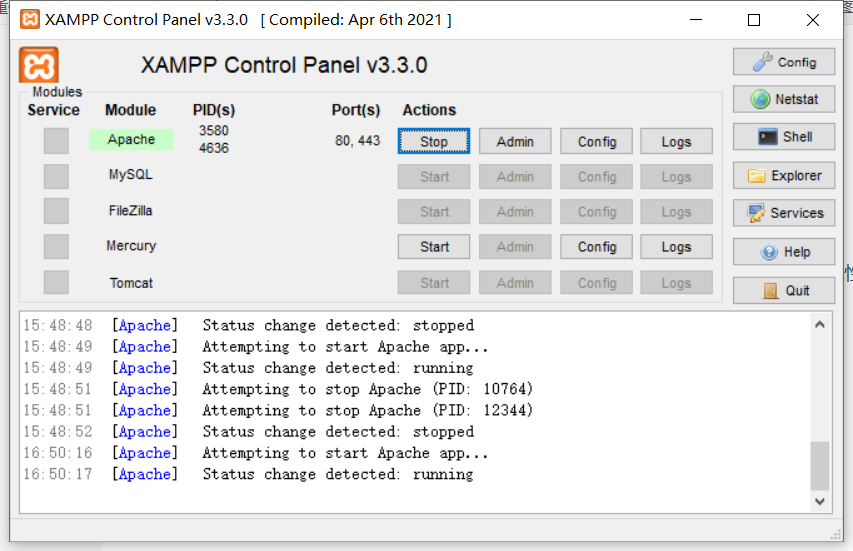The width and height of the screenshot is (853, 551).
Task: Toggle the MySQL service checkbox
Action: point(56,176)
